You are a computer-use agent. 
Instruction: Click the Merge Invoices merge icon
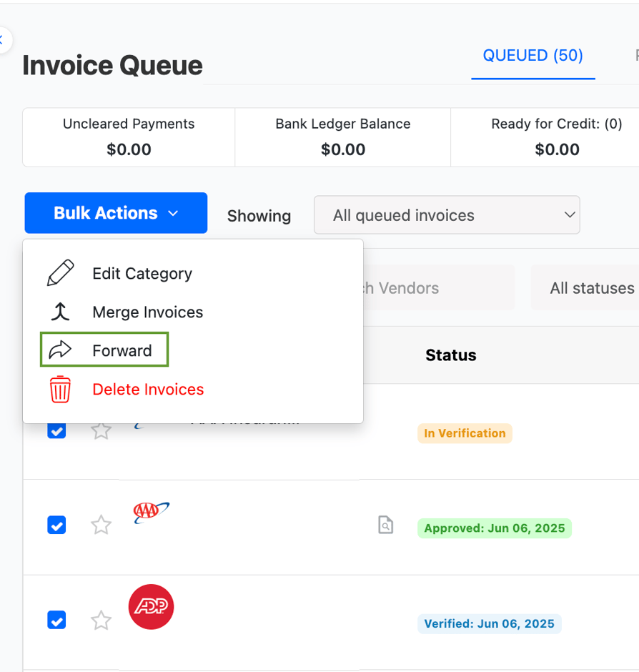coord(60,312)
